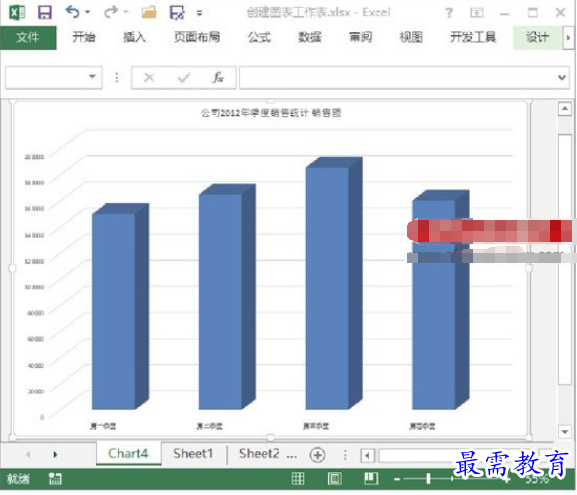The width and height of the screenshot is (577, 495).
Task: Switch to Page Break Preview
Action: (371, 478)
